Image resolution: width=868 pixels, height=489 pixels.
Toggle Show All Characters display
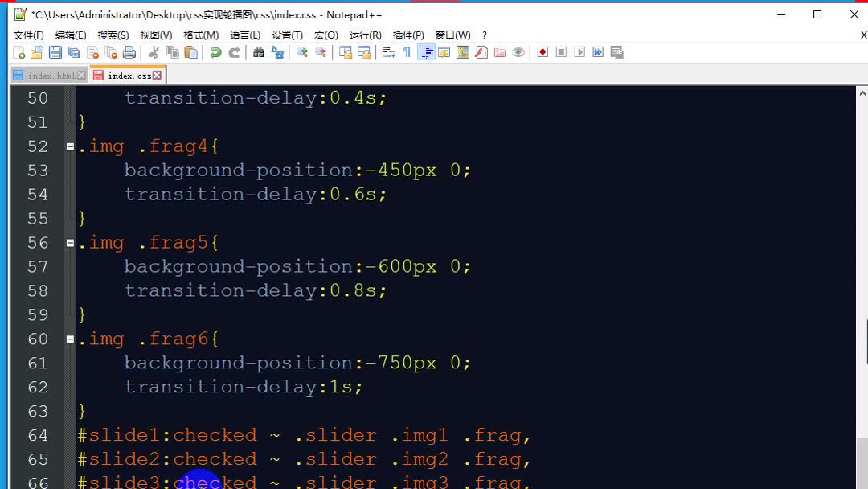[x=405, y=52]
